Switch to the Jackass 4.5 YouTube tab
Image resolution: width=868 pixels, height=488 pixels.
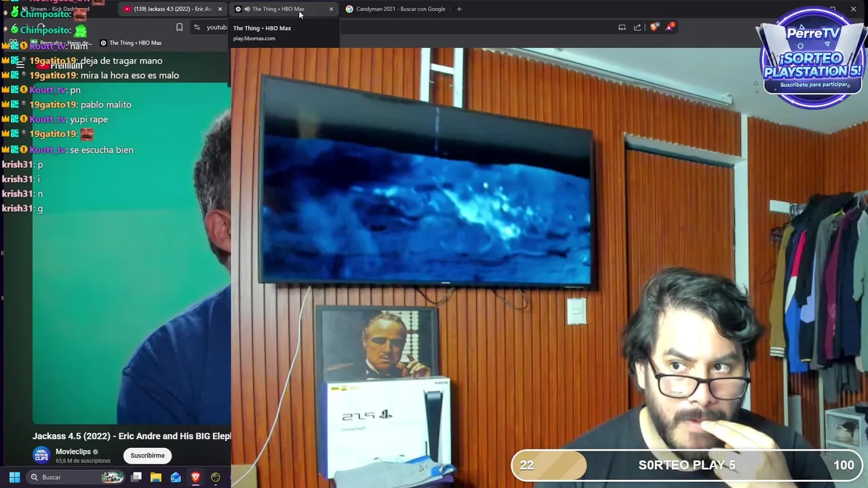click(172, 9)
